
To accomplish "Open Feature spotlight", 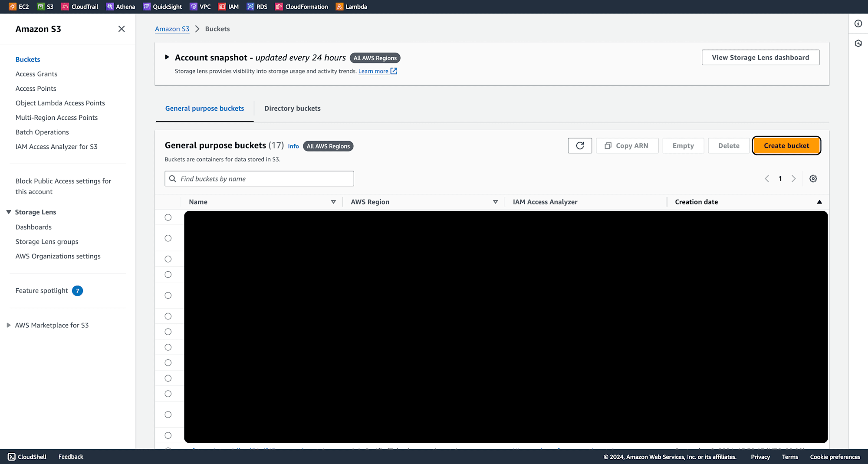I will pyautogui.click(x=42, y=291).
